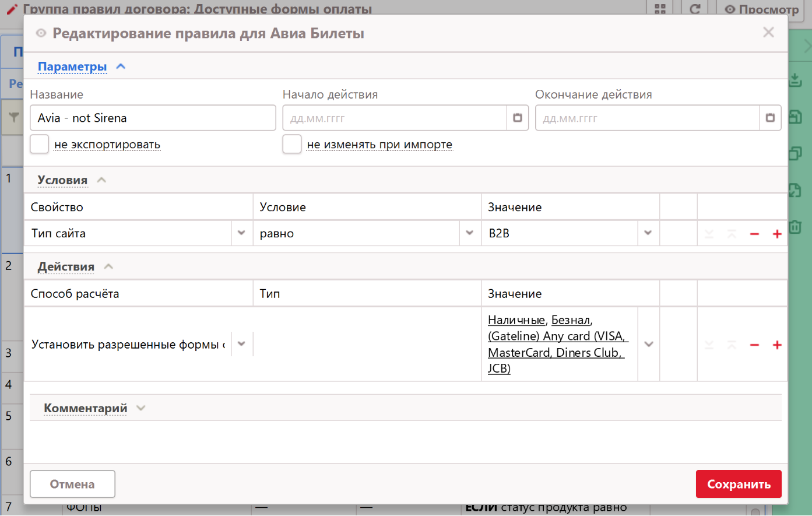Remove the Тип сайта condition row
The image size is (812, 516).
pos(754,234)
